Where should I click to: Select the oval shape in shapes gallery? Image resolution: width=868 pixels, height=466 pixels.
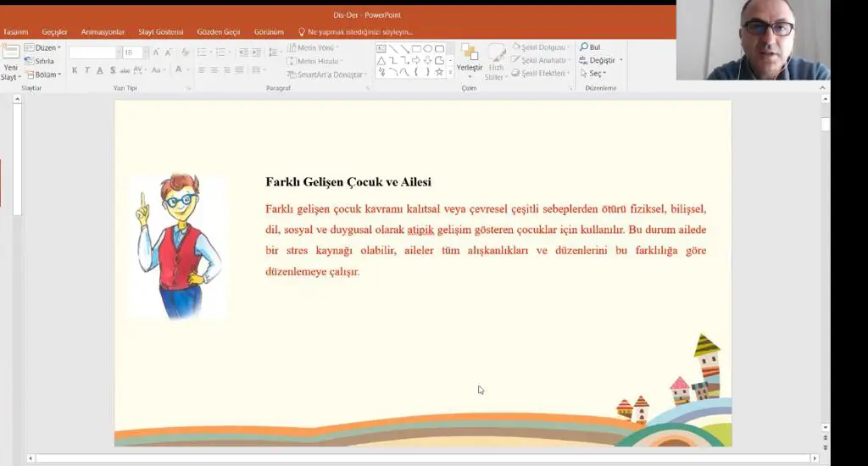click(x=428, y=49)
